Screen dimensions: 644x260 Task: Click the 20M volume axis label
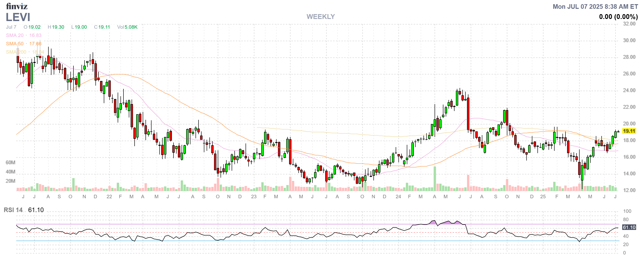[x=10, y=181]
